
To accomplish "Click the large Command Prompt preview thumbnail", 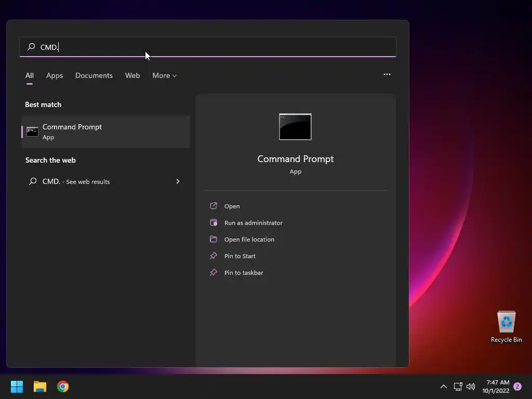I will coord(295,127).
